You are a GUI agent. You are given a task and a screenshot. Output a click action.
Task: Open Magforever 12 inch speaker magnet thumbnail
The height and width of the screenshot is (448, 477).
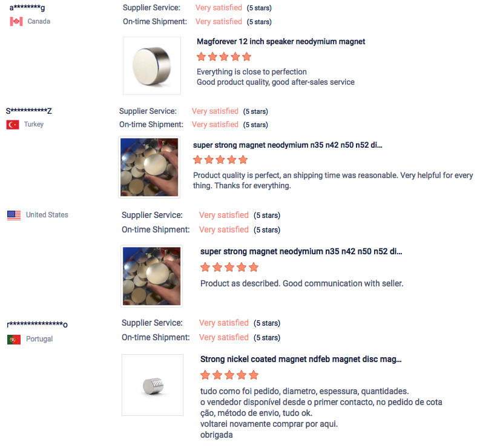151,65
